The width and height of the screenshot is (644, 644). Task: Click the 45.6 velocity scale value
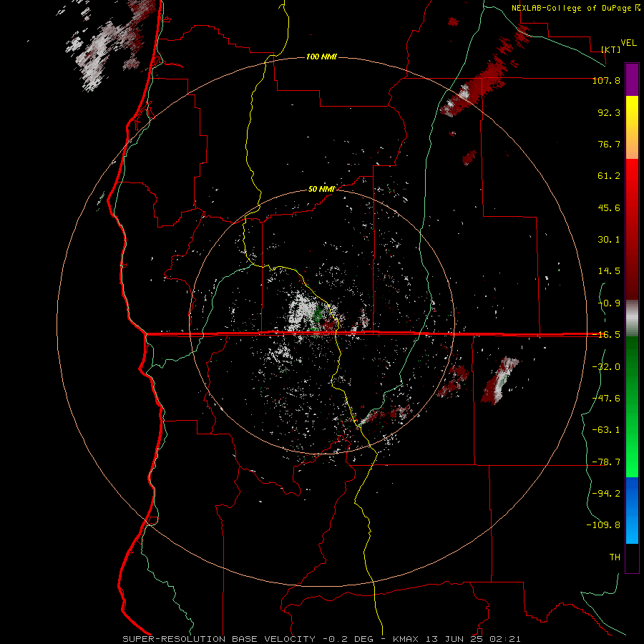click(609, 208)
